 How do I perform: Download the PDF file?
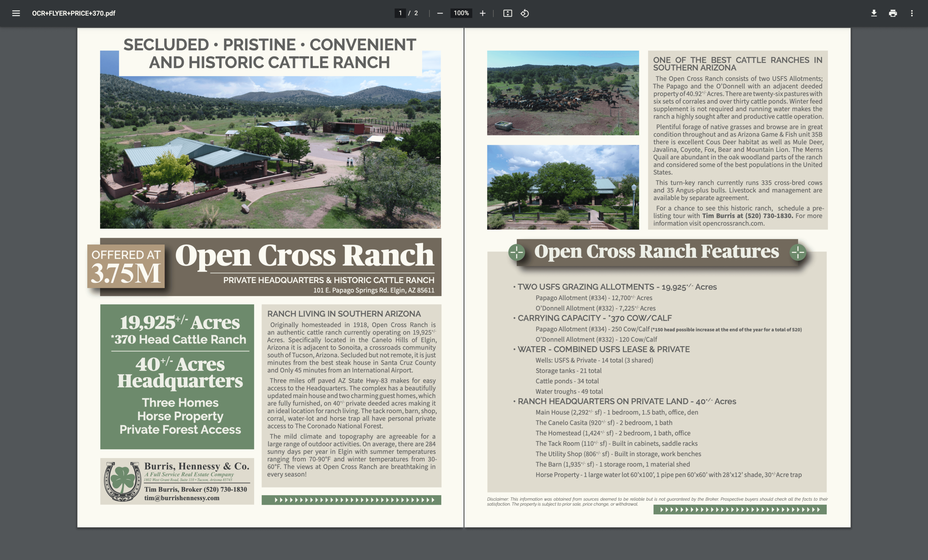(874, 13)
